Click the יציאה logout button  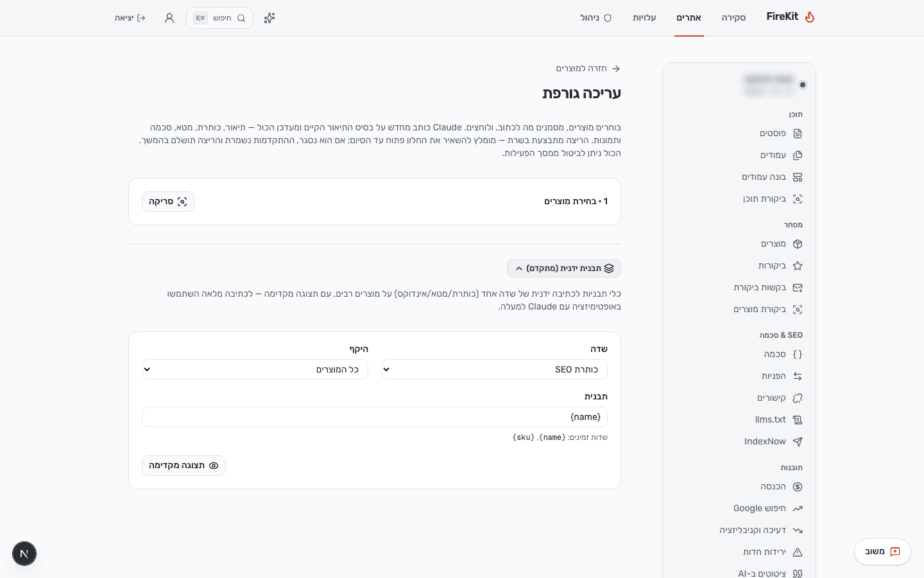point(130,18)
